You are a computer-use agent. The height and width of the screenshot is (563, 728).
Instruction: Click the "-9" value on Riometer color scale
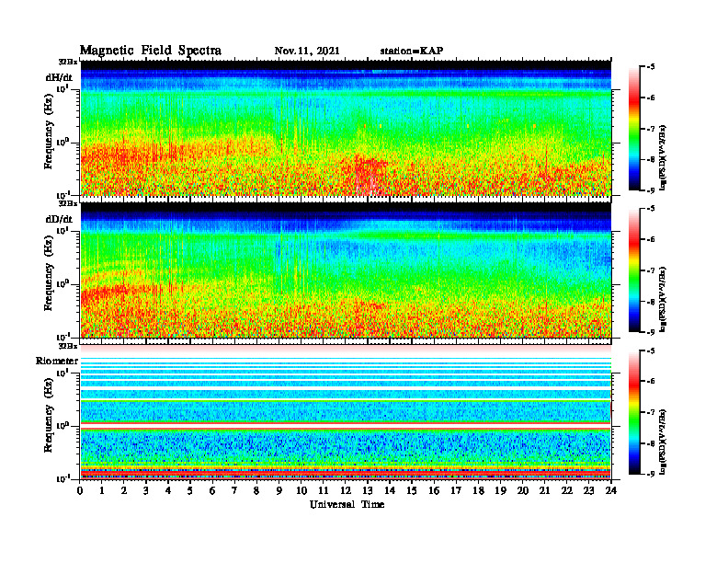(x=651, y=475)
